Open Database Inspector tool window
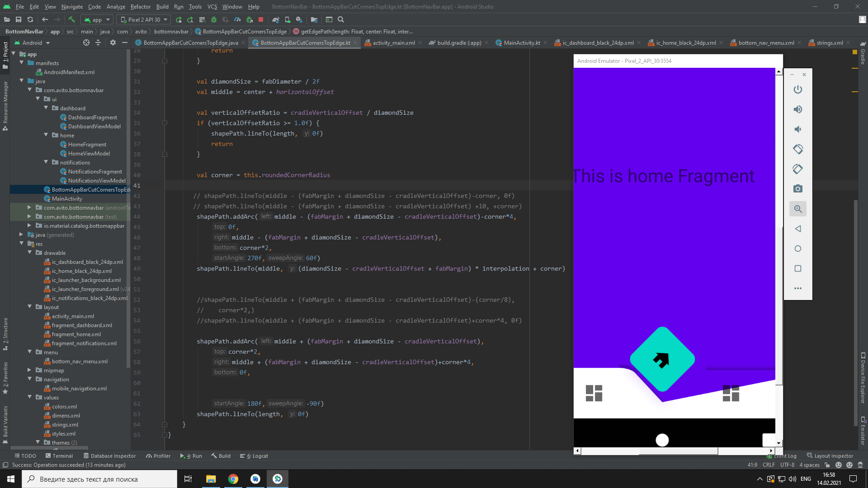 [x=109, y=456]
